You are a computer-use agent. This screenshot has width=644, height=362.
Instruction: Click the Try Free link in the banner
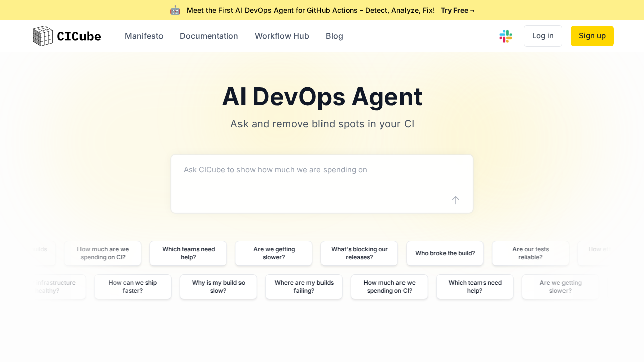pos(457,10)
